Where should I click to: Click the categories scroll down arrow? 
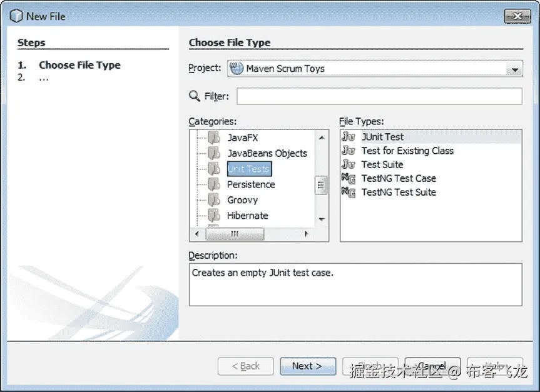[x=322, y=219]
